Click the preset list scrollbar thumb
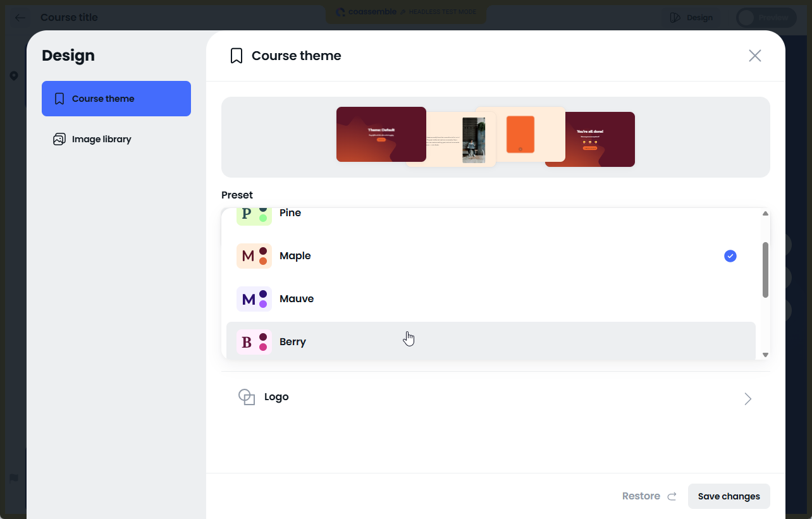812x519 pixels. (x=765, y=270)
